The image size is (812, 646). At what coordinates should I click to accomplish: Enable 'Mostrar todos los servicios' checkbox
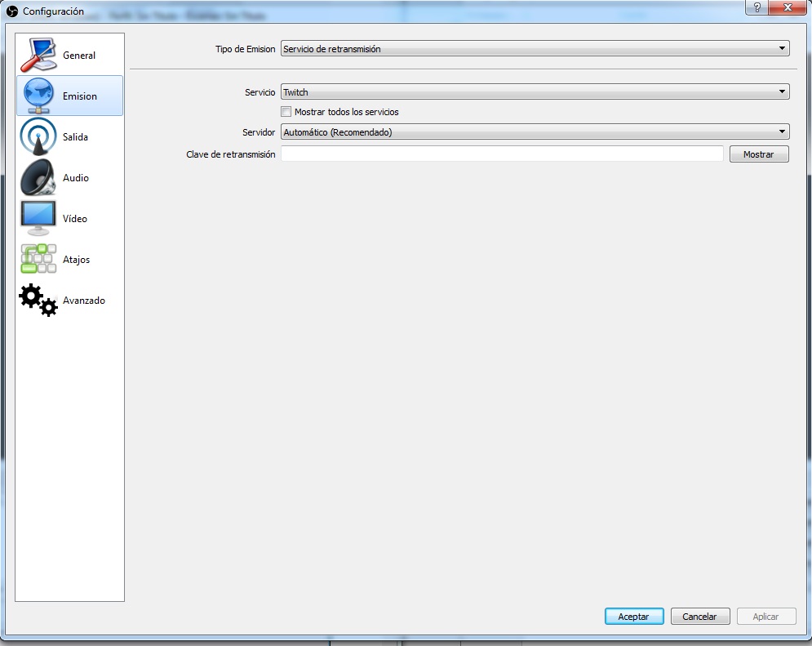pos(286,112)
